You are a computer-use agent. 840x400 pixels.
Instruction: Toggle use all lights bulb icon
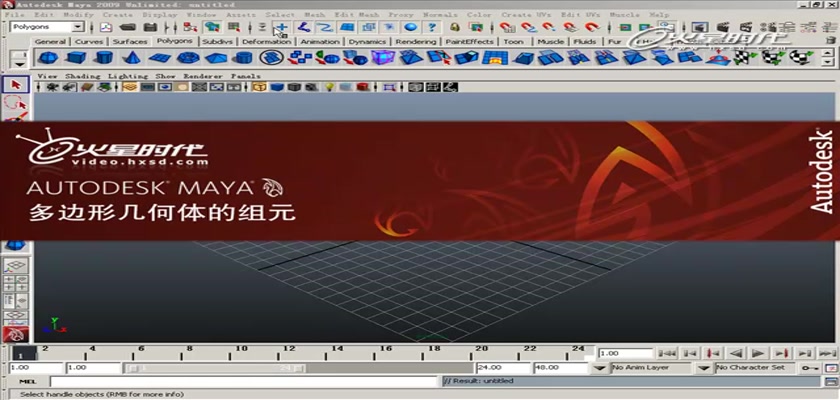pyautogui.click(x=330, y=87)
